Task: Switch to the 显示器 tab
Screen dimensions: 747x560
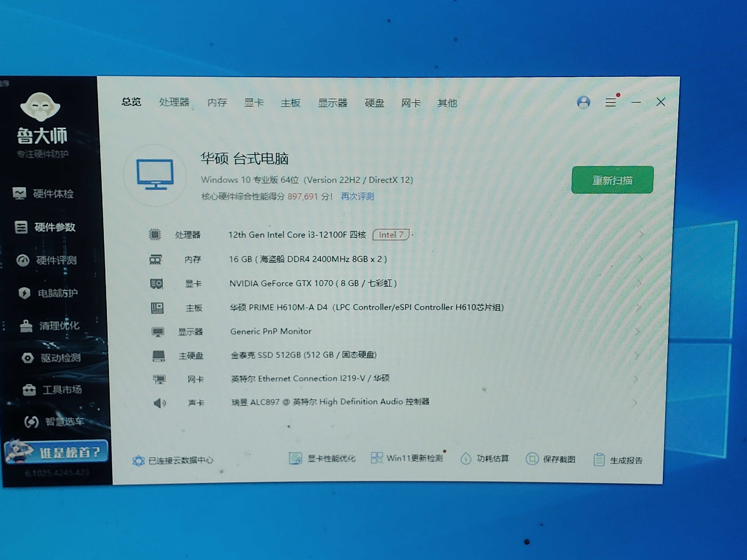Action: [333, 103]
